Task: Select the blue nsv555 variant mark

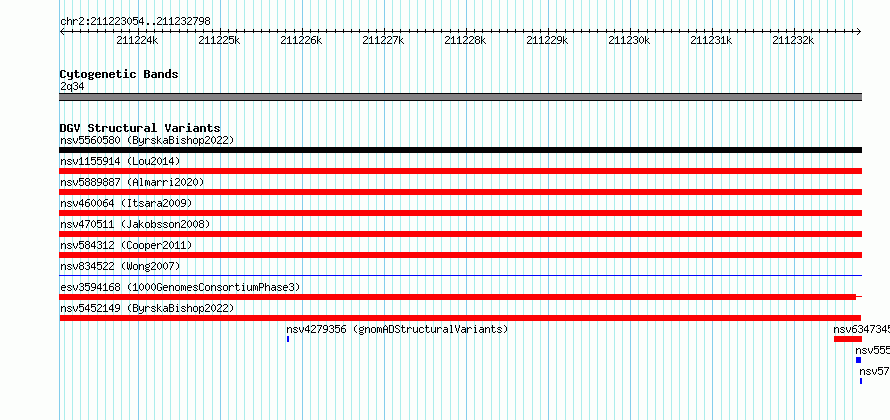Action: [x=858, y=360]
